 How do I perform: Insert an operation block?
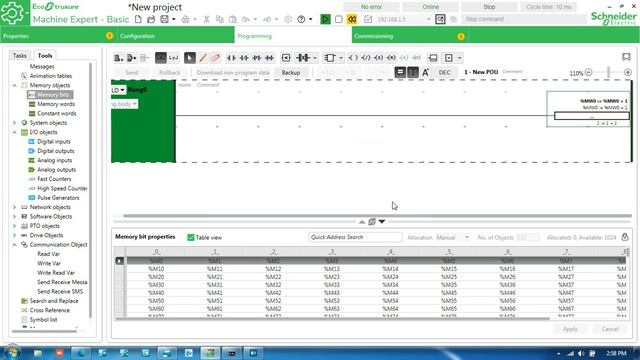coord(433,58)
